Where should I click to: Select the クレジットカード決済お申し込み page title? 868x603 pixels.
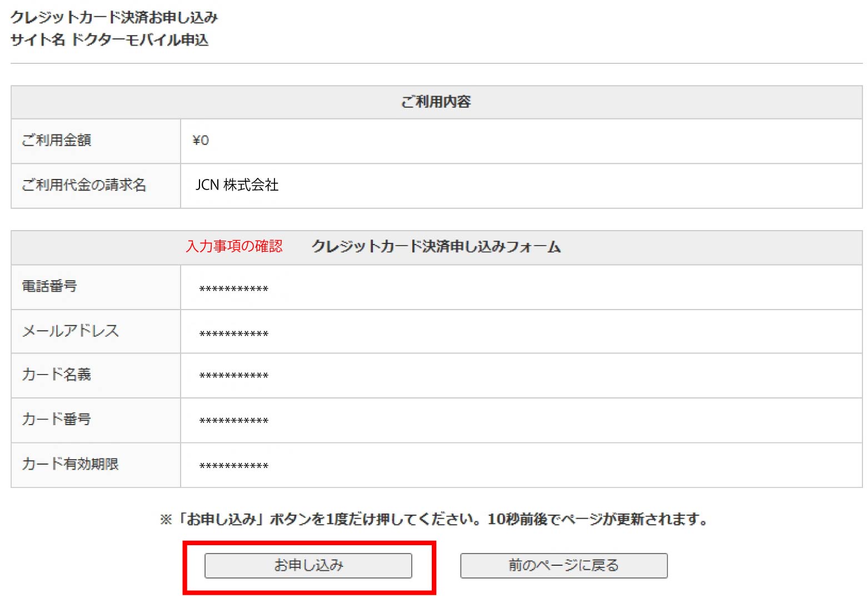pyautogui.click(x=114, y=17)
